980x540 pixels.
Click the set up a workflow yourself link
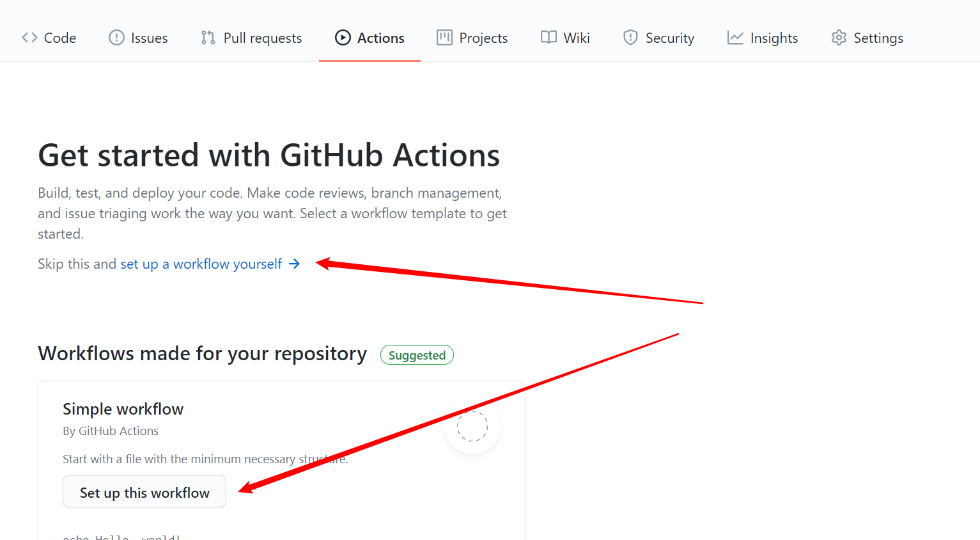tap(201, 264)
